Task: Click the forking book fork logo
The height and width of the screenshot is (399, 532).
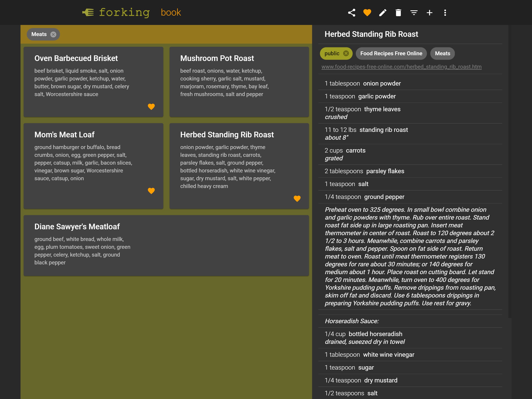Action: 88,12
